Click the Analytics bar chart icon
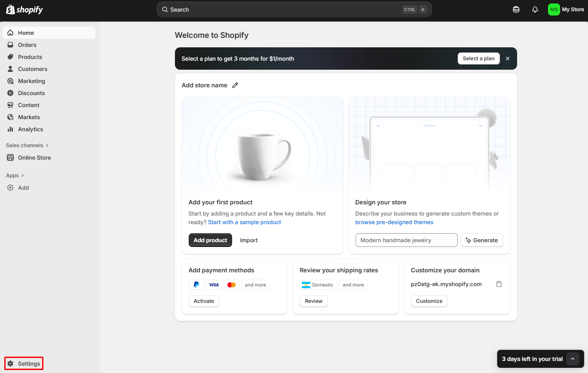Viewport: 588px width, 373px height. pyautogui.click(x=10, y=129)
